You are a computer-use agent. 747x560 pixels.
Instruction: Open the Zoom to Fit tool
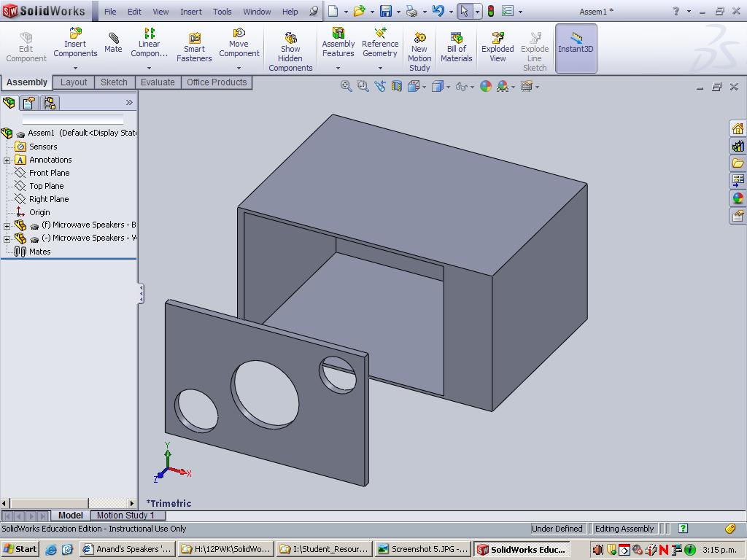(345, 85)
